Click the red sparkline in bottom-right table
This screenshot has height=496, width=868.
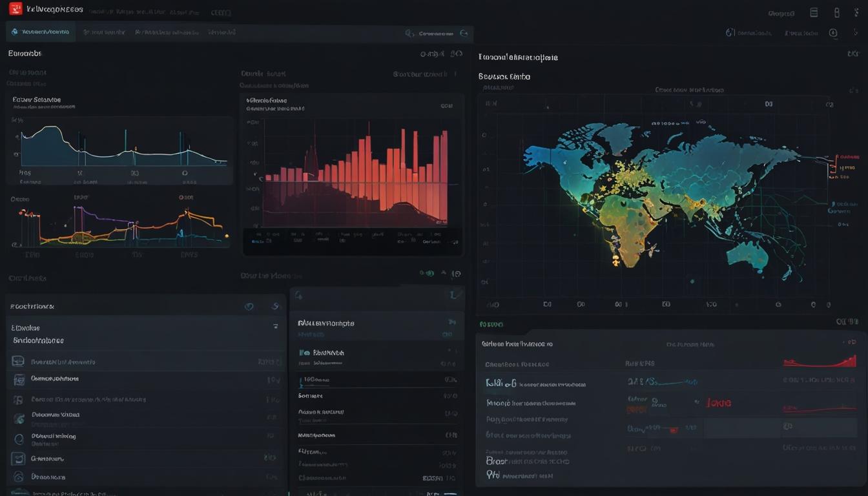pyautogui.click(x=820, y=361)
